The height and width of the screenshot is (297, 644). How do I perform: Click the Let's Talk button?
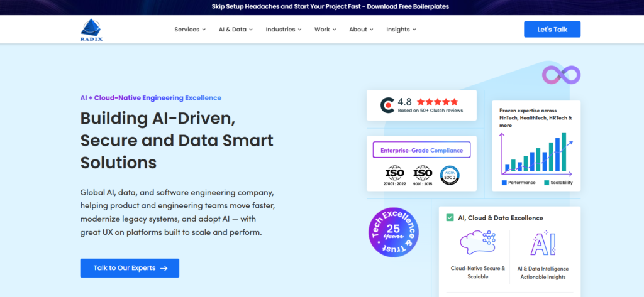[552, 30]
